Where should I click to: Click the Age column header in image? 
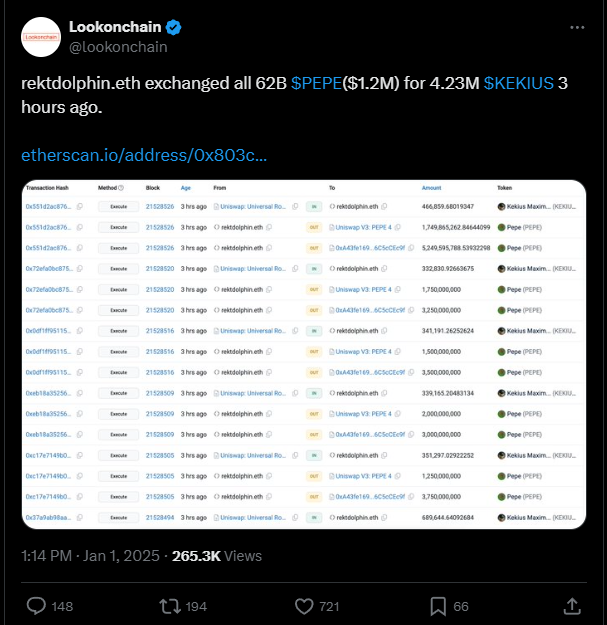pyautogui.click(x=186, y=188)
